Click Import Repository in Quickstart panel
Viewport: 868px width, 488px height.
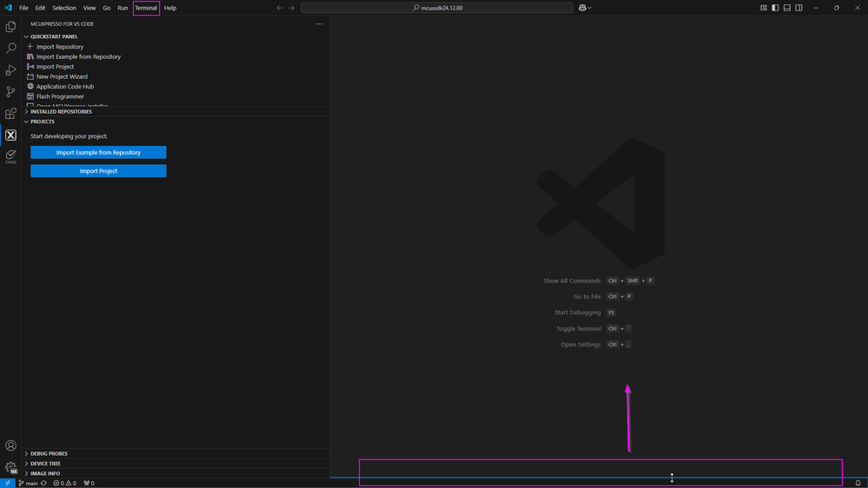coord(60,47)
